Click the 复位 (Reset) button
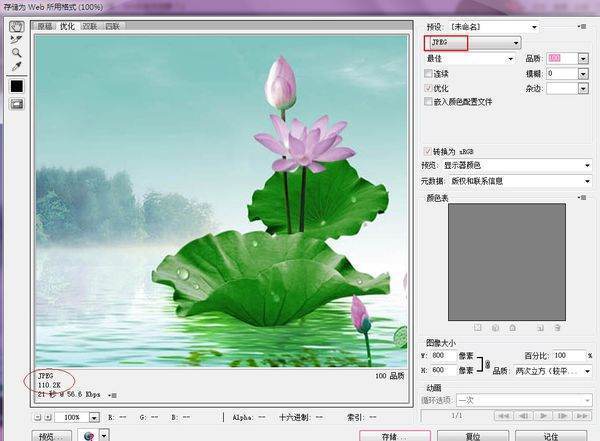 (472, 436)
